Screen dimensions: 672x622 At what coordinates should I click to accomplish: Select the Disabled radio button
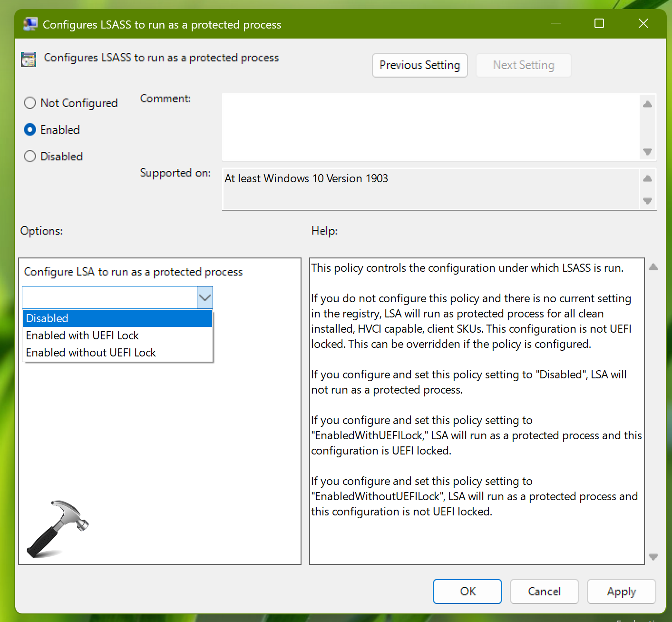coord(30,156)
